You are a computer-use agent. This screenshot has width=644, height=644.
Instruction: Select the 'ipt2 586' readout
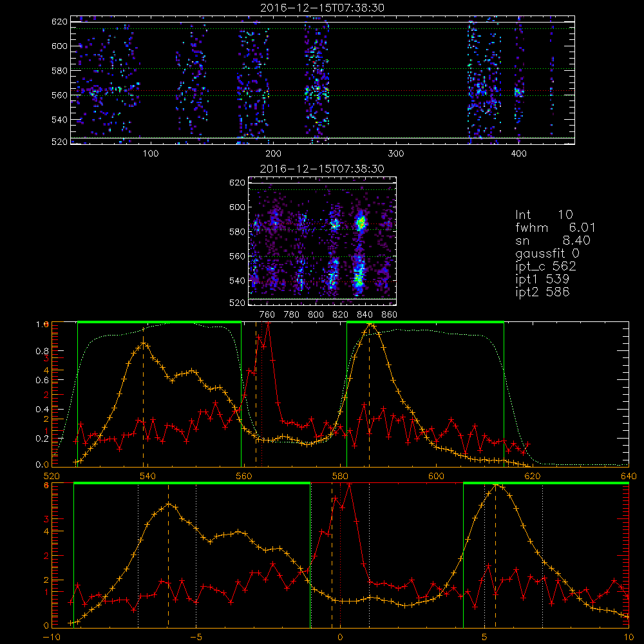[542, 292]
